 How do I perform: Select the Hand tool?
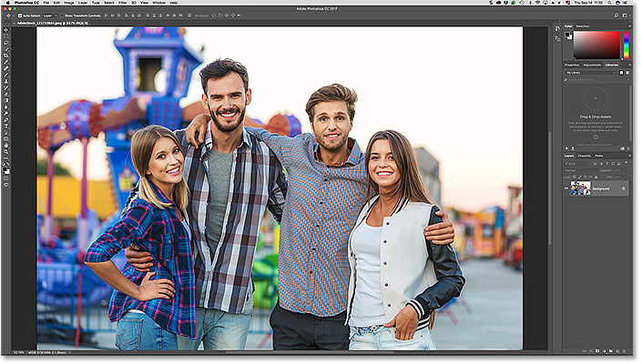5,146
